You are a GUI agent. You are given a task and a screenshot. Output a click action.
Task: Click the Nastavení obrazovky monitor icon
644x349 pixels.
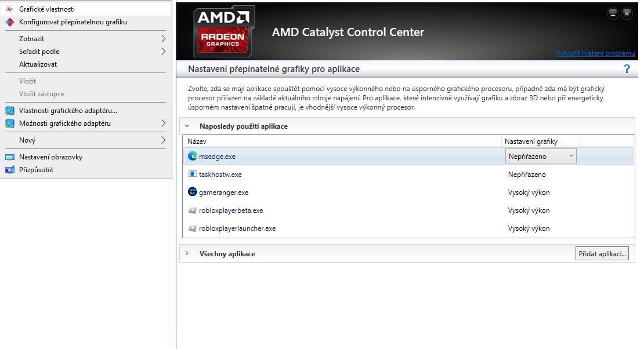click(10, 157)
